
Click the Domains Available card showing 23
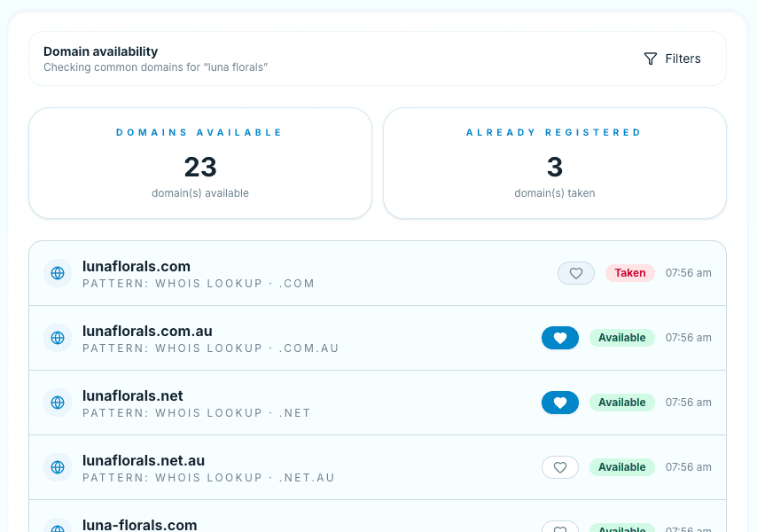[x=200, y=163]
